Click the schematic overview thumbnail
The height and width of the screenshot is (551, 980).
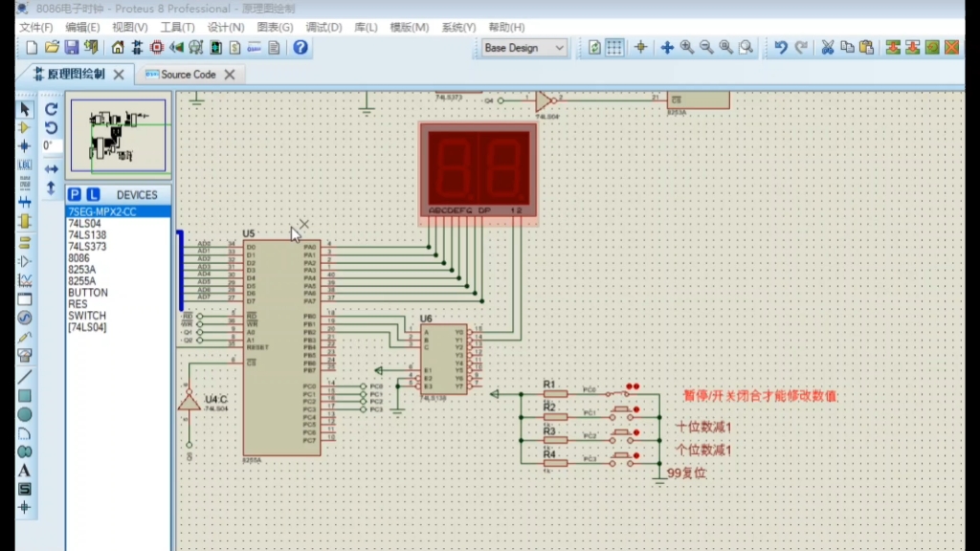coord(118,136)
